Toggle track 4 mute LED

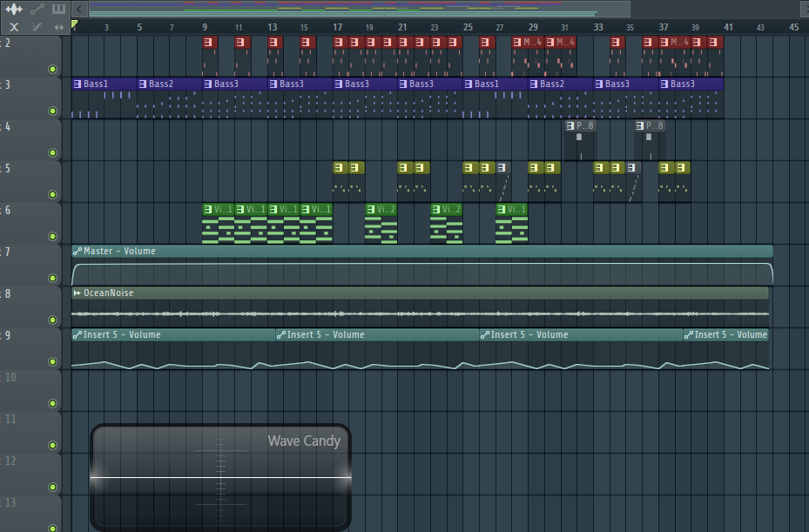[x=52, y=152]
